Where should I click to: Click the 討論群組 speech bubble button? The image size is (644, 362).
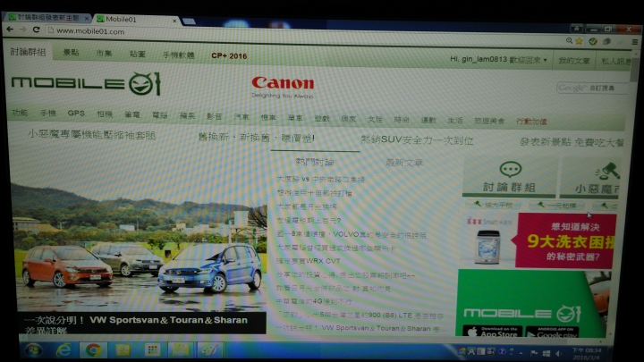[510, 177]
